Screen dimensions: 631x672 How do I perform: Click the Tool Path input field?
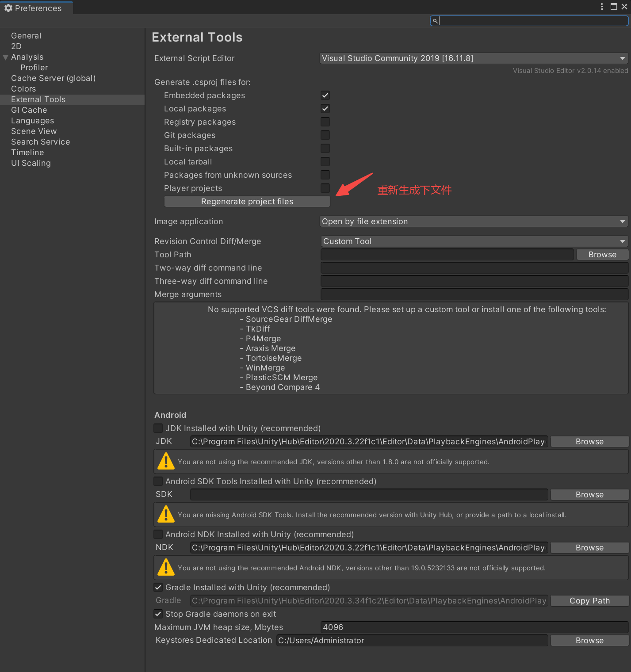coord(447,255)
